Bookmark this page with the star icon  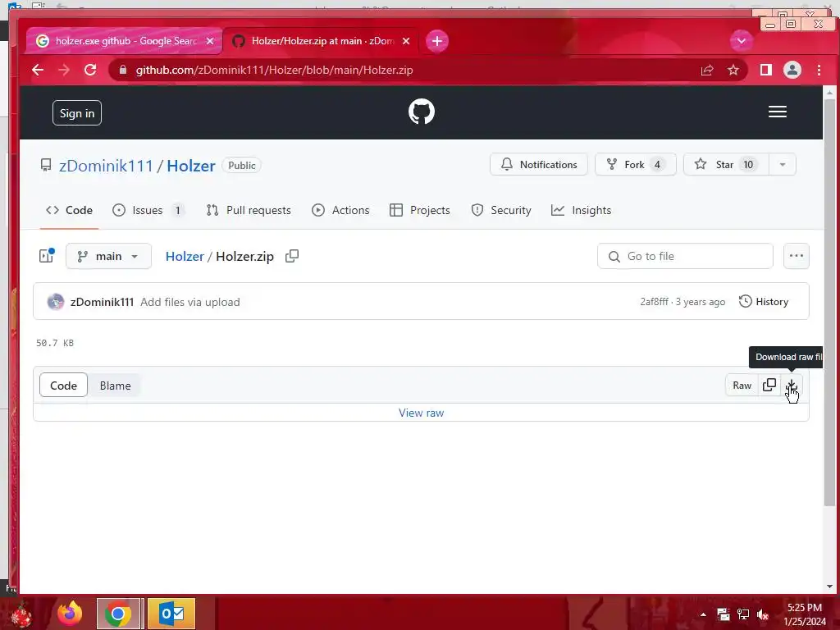[x=733, y=71]
